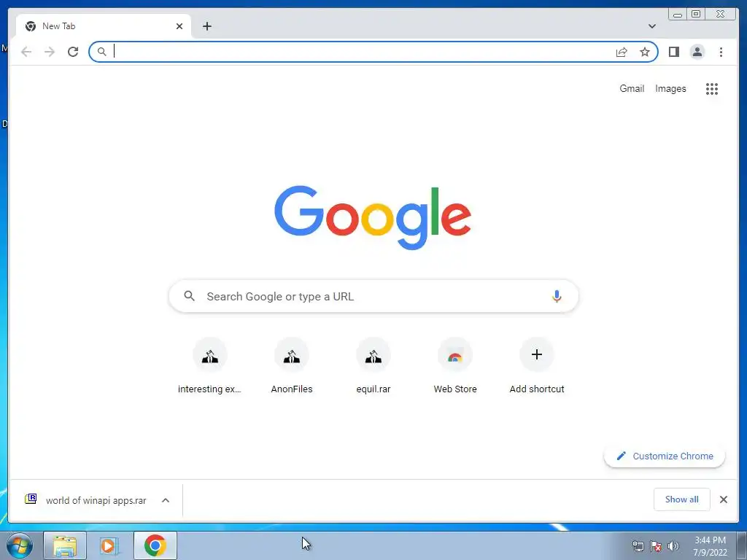747x560 pixels.
Task: Click the taskbar clock showing 3:44 PM
Action: (710, 546)
